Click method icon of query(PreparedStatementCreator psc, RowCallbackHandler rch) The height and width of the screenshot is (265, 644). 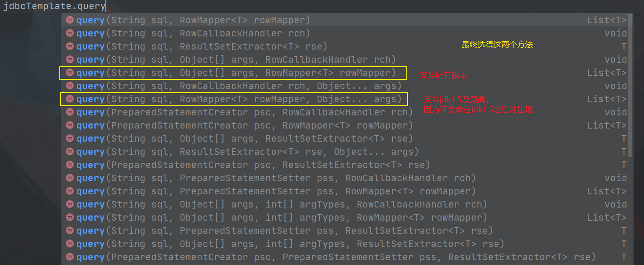click(x=69, y=112)
